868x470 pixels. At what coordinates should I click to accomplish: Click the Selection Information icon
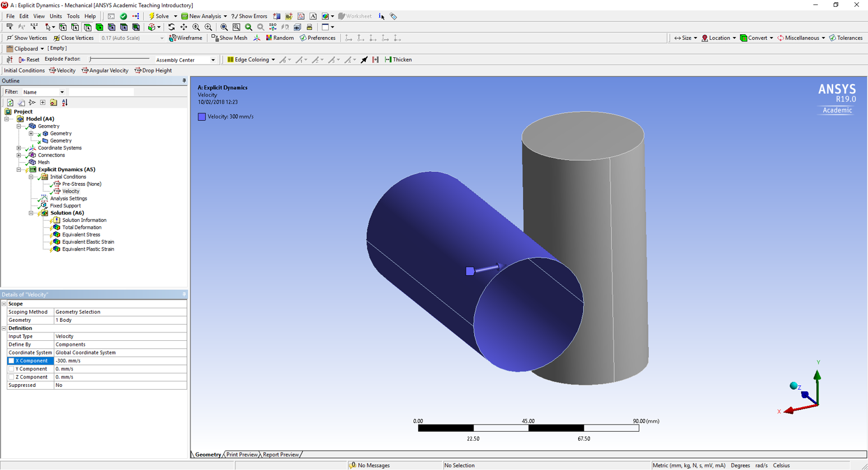coord(381,16)
